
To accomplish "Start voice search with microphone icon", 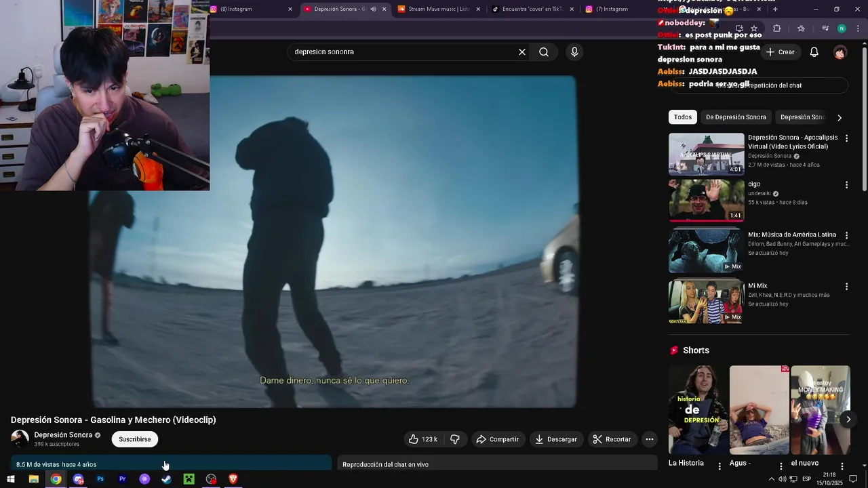I will 574,52.
